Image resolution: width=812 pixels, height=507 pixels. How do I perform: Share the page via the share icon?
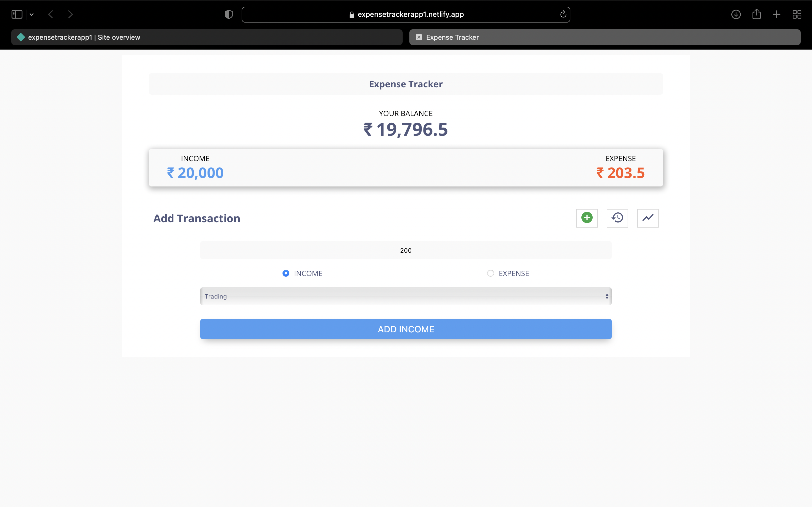tap(756, 14)
